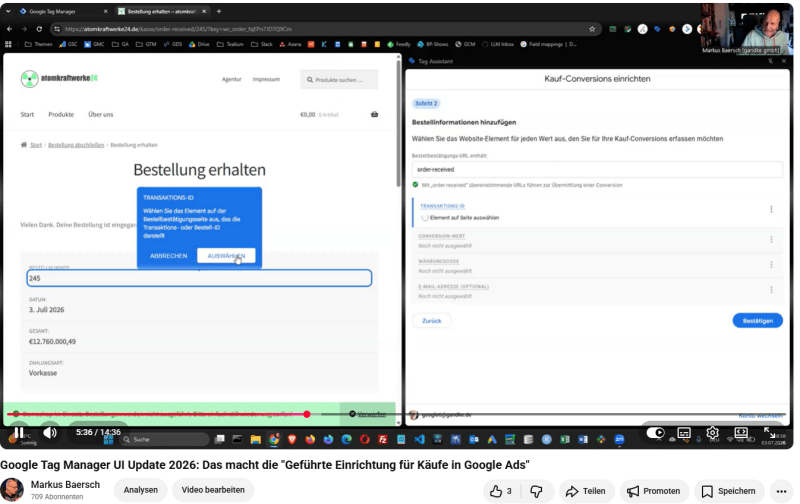800x504 pixels.
Task: Reload the page in the browser
Action: [x=39, y=29]
